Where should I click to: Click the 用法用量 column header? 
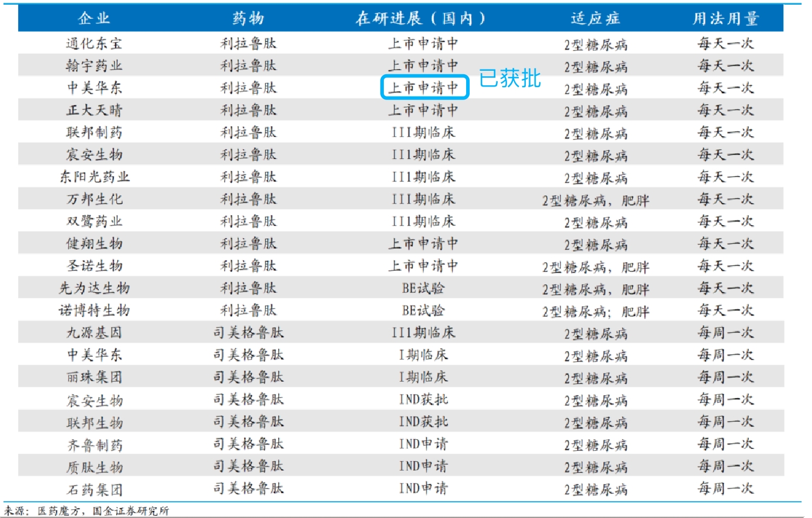coord(726,19)
